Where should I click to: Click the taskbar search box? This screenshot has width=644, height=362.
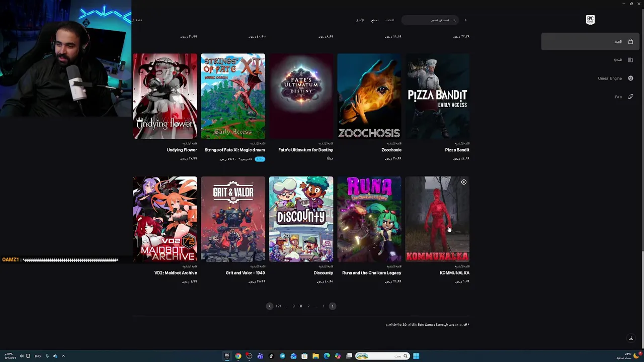[382, 356]
